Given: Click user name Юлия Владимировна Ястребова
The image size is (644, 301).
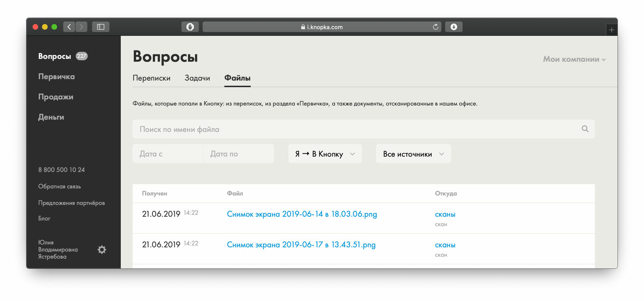Looking at the screenshot, I should pyautogui.click(x=58, y=249).
